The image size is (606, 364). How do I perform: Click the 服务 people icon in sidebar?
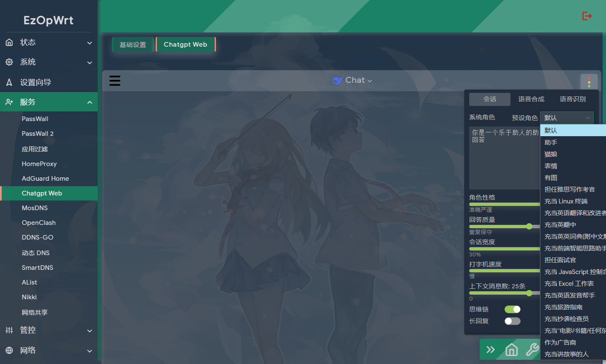pos(9,102)
